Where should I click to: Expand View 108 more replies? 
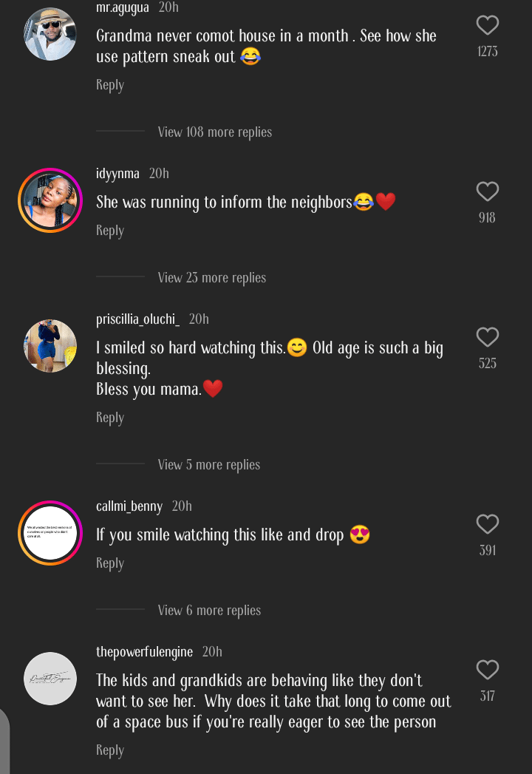coord(214,132)
